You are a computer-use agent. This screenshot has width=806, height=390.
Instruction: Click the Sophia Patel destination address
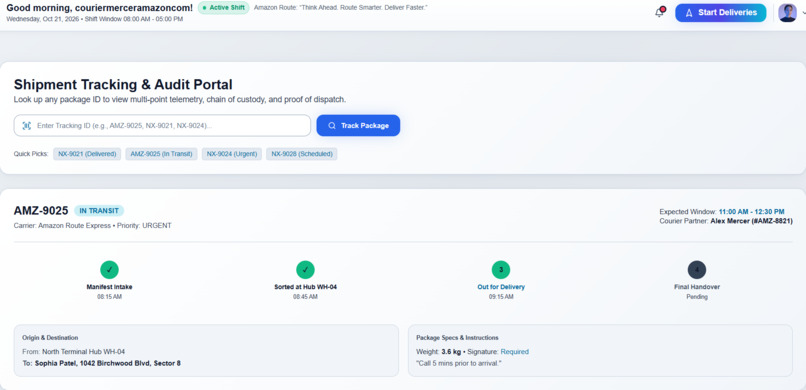pyautogui.click(x=108, y=363)
